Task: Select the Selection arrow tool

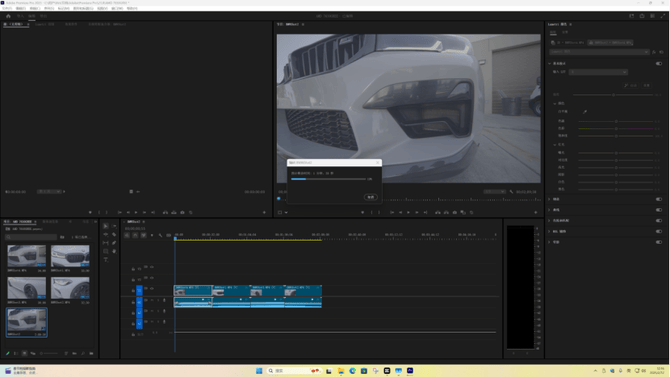Action: (x=106, y=226)
